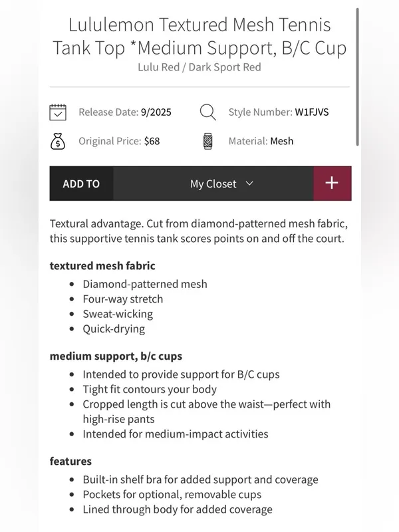Click the $68 original price value
Viewport: 399px width, 532px height.
[152, 141]
